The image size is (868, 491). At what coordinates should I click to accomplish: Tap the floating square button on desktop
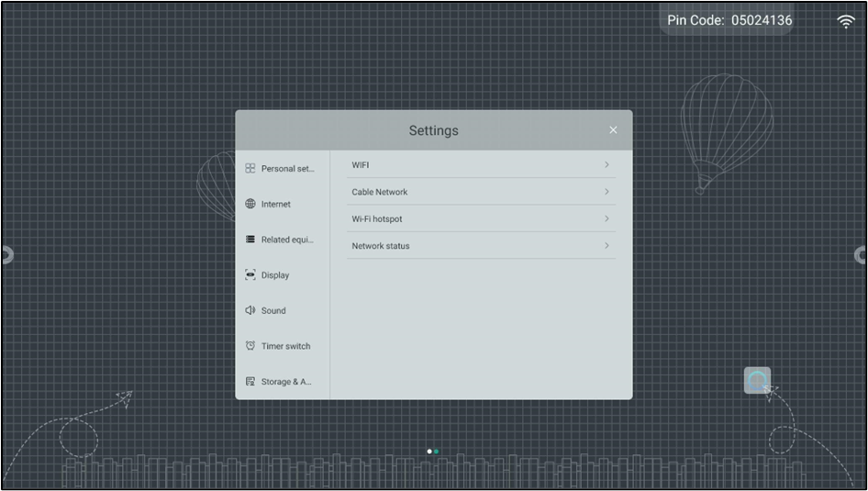point(757,380)
